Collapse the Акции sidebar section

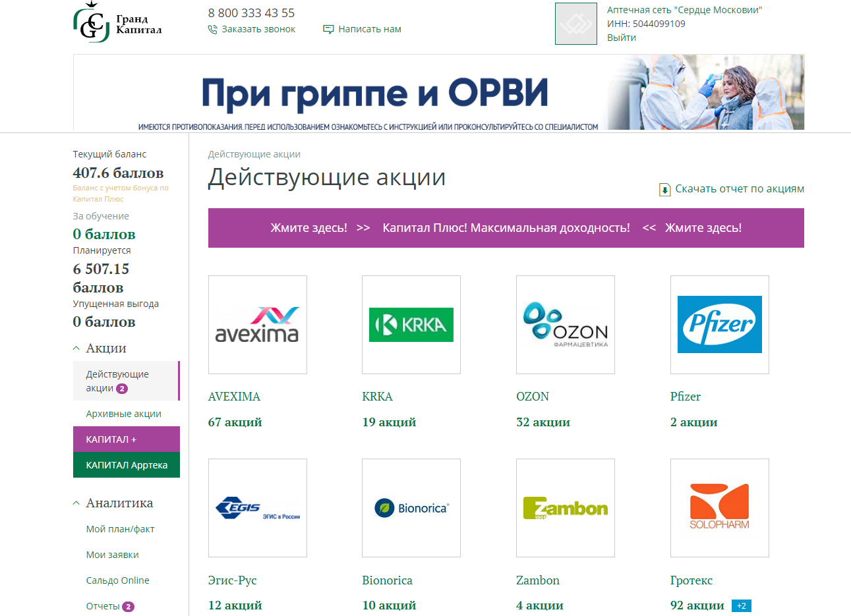[100, 349]
